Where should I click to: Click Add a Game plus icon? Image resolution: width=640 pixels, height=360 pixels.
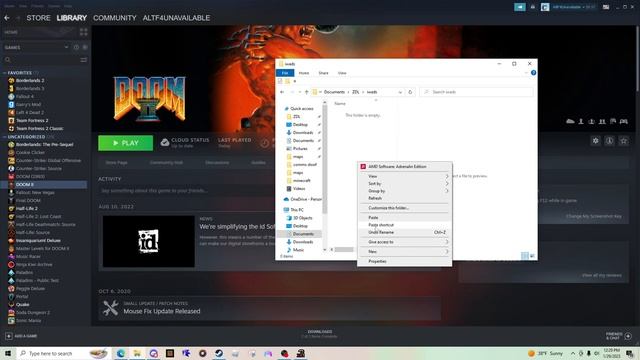[x=9, y=336]
